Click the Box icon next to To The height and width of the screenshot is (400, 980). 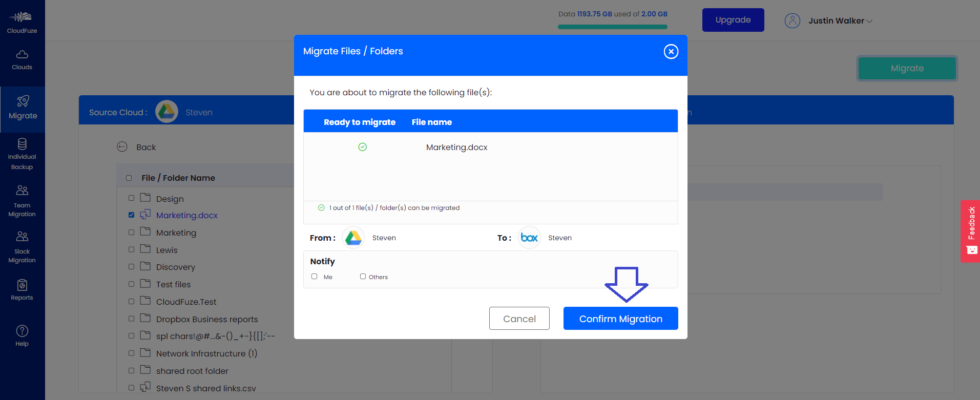pos(529,238)
